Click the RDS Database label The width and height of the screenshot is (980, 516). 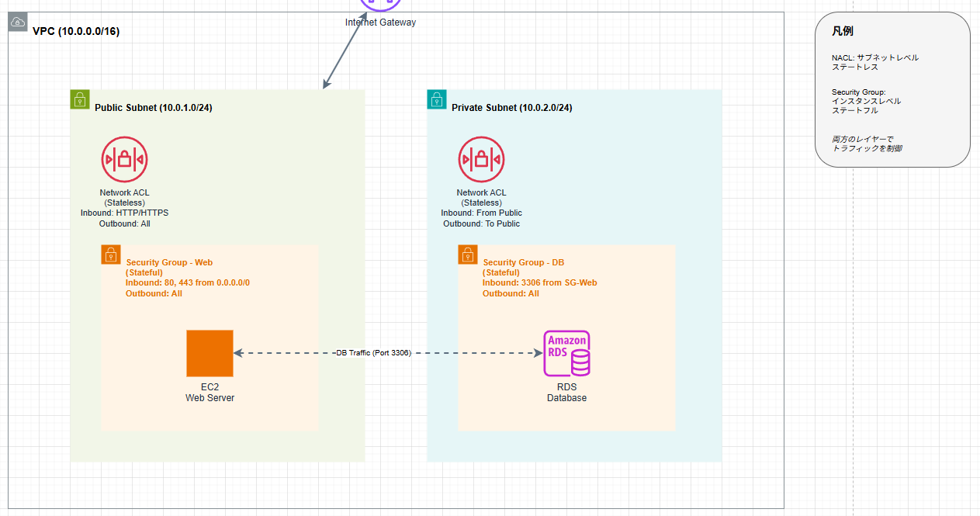(566, 393)
